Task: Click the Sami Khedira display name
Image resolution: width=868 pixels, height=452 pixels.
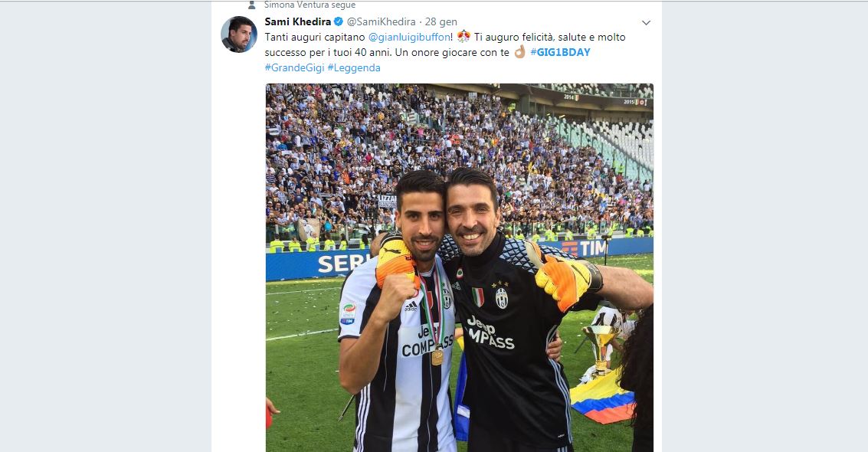Action: [298, 21]
